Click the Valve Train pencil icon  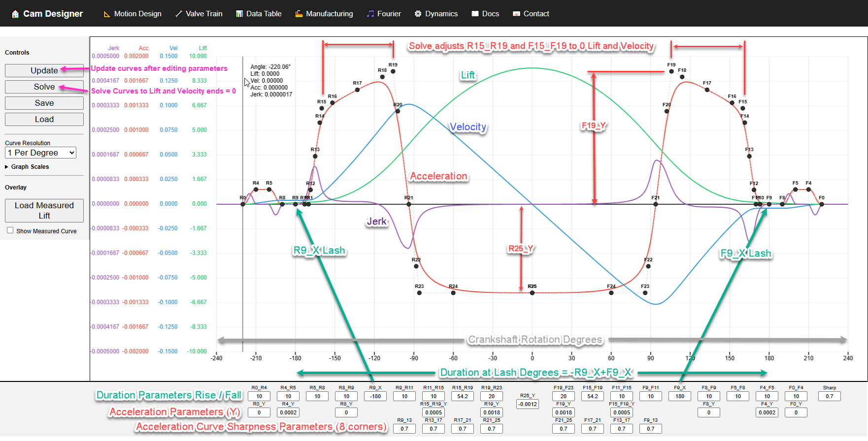click(178, 14)
